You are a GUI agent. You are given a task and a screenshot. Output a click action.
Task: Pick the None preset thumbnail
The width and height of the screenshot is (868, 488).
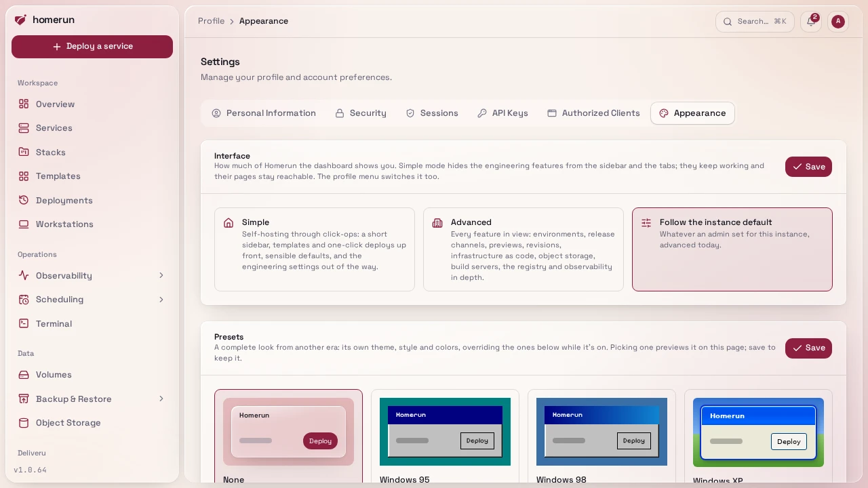pyautogui.click(x=288, y=432)
